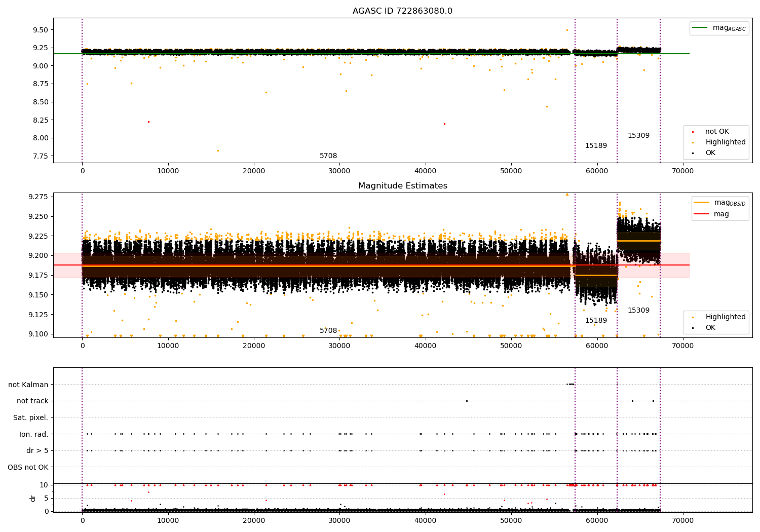Click 'OK' legend entry in Magnitude Estimates plot
The image size is (760, 532).
(x=710, y=328)
